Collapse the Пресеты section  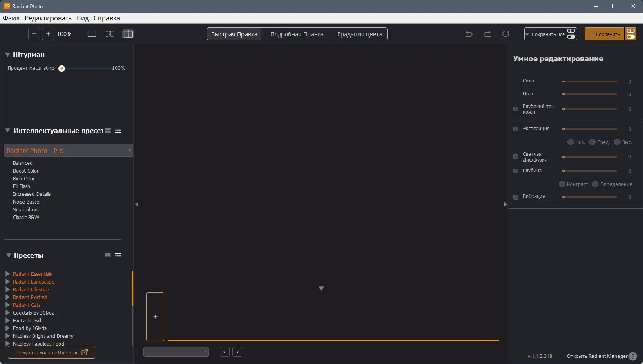9,255
